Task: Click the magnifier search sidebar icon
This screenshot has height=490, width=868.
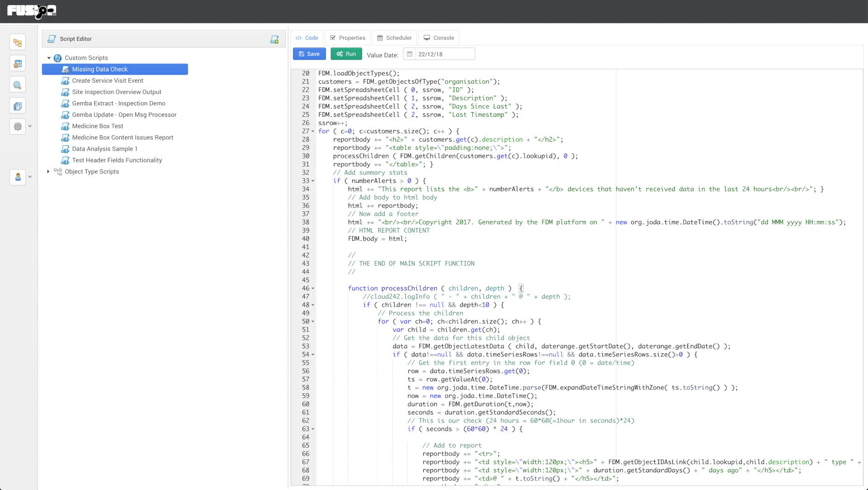Action: [18, 85]
